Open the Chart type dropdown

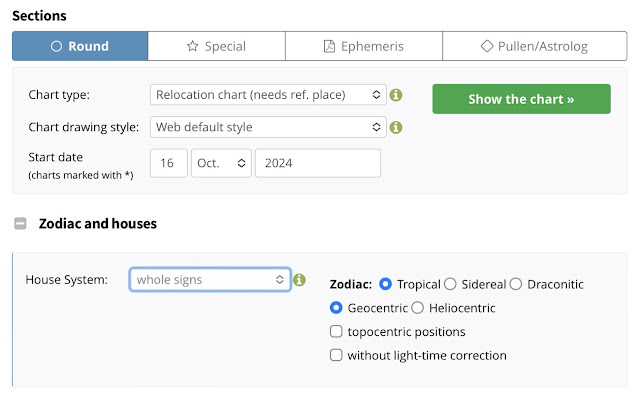tap(268, 95)
